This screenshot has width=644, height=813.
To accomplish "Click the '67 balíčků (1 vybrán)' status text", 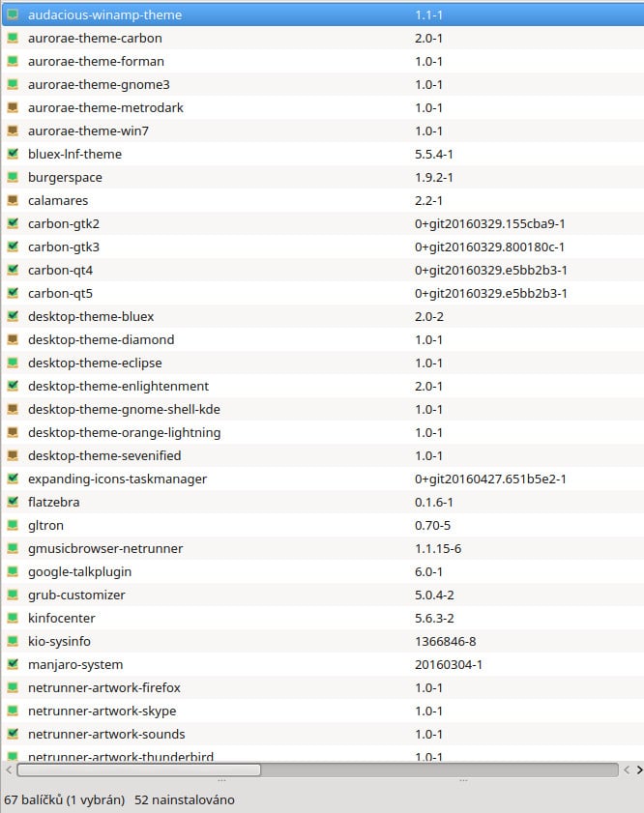I will click(x=64, y=799).
